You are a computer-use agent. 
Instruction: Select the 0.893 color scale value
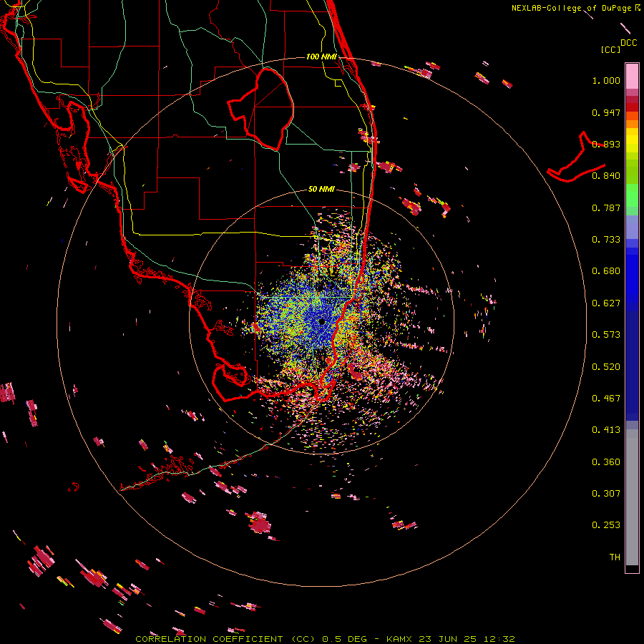point(606,144)
